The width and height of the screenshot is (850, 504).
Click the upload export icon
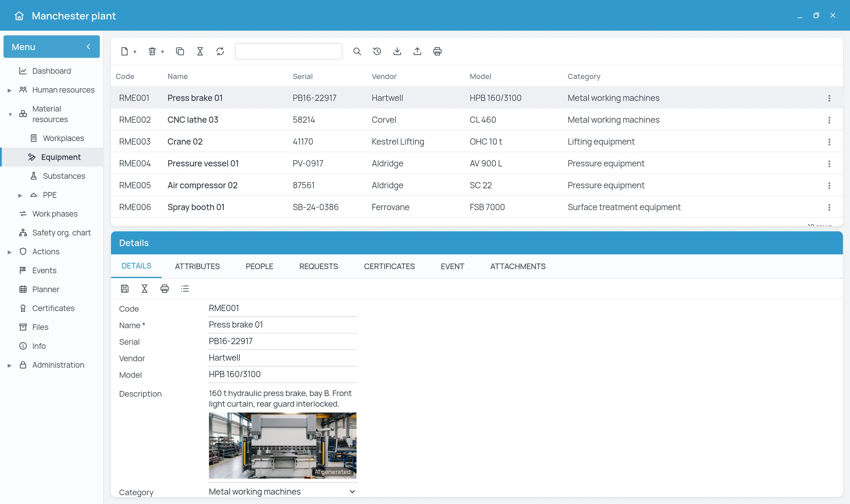point(417,51)
